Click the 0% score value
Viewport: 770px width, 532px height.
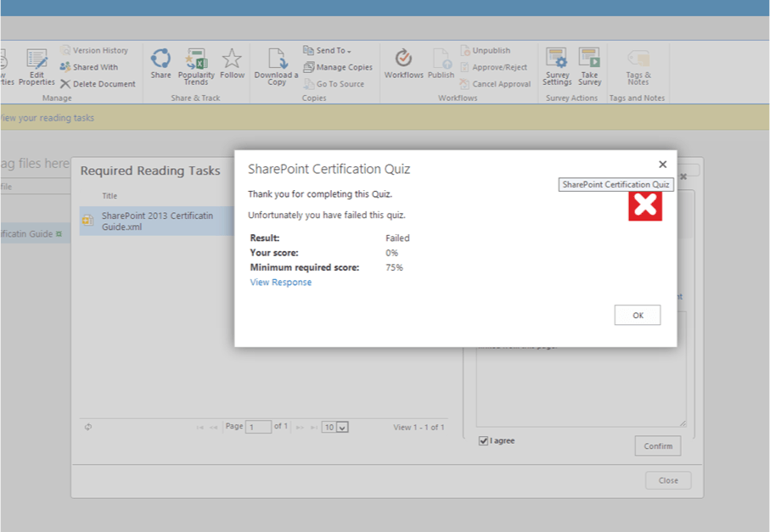click(392, 253)
